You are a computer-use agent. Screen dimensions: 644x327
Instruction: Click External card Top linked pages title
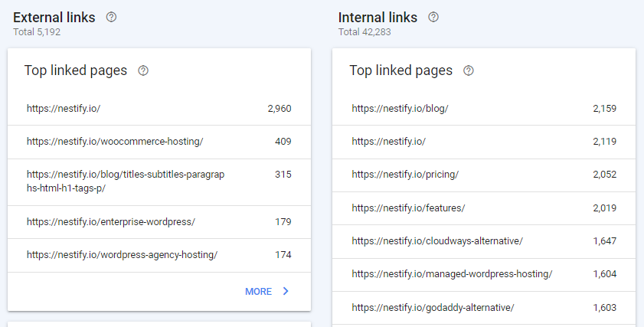coord(76,70)
